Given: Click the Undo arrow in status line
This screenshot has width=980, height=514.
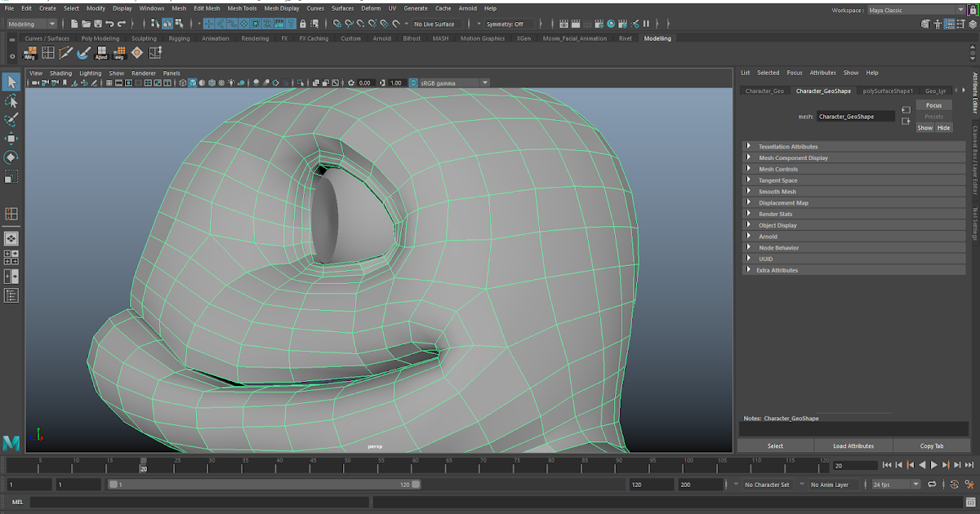Looking at the screenshot, I should pos(109,24).
